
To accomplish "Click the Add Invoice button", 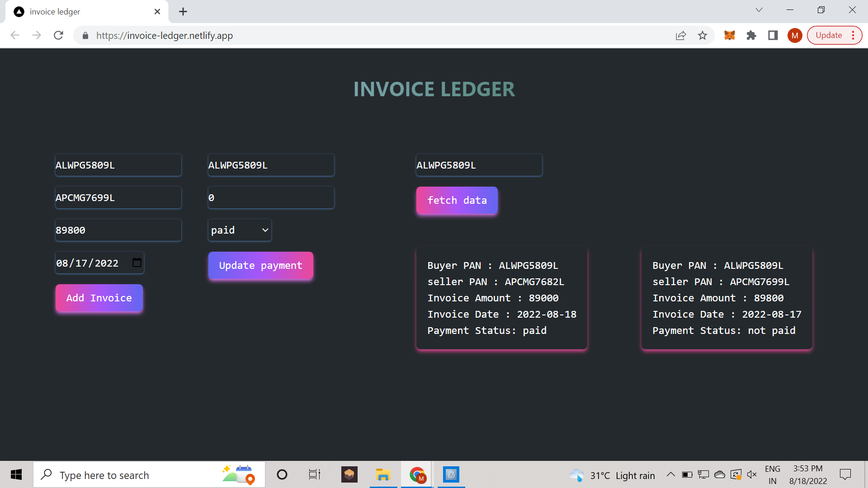I will click(x=99, y=298).
